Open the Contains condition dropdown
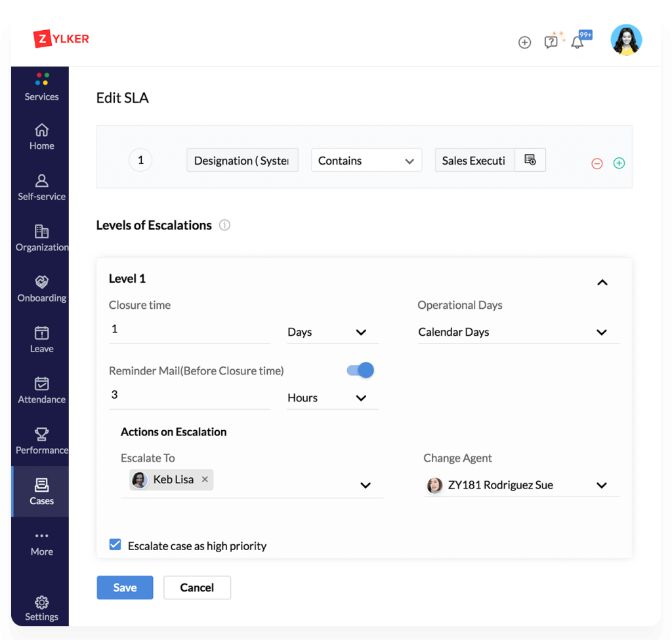 tap(366, 160)
